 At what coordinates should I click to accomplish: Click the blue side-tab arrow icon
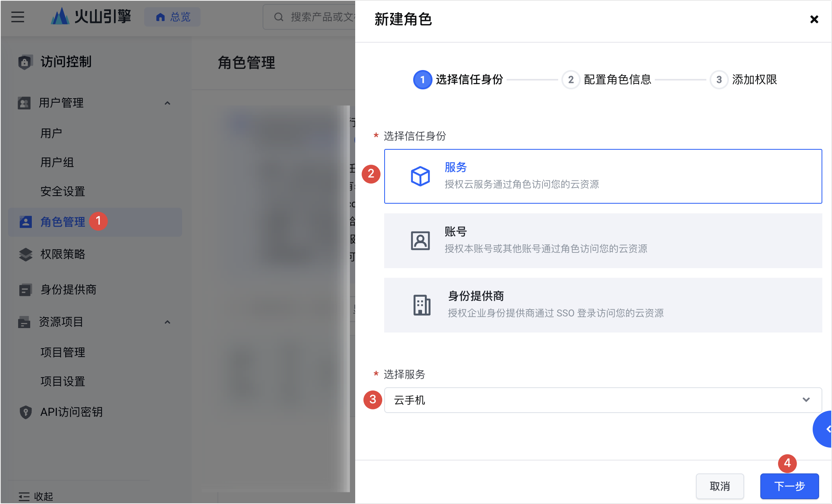826,429
